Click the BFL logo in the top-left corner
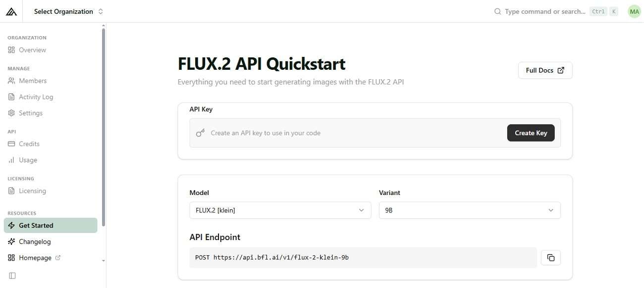 11,11
